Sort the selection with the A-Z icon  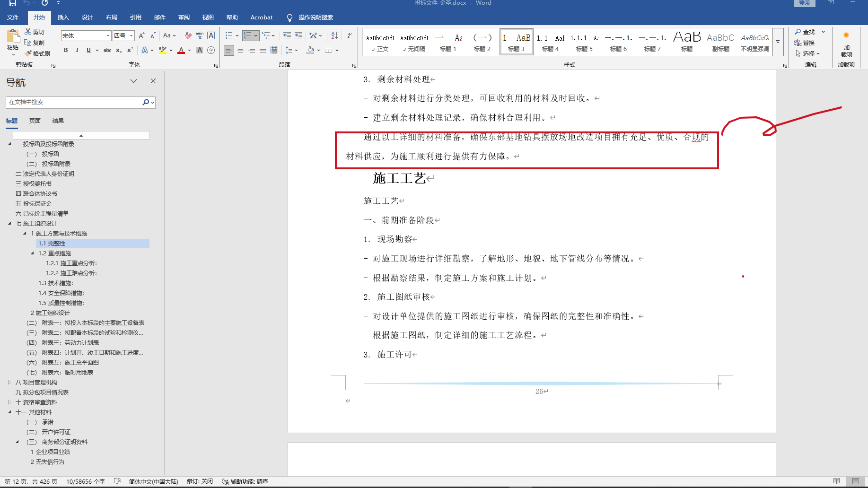coord(334,35)
